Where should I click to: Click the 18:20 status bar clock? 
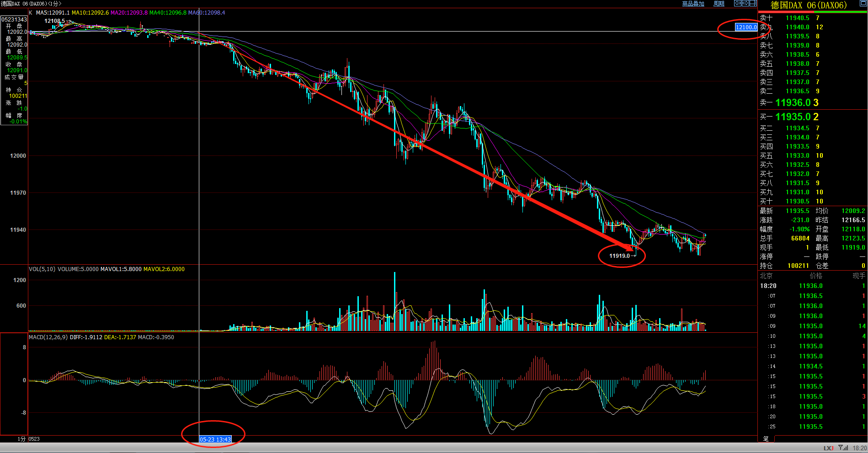point(859,448)
